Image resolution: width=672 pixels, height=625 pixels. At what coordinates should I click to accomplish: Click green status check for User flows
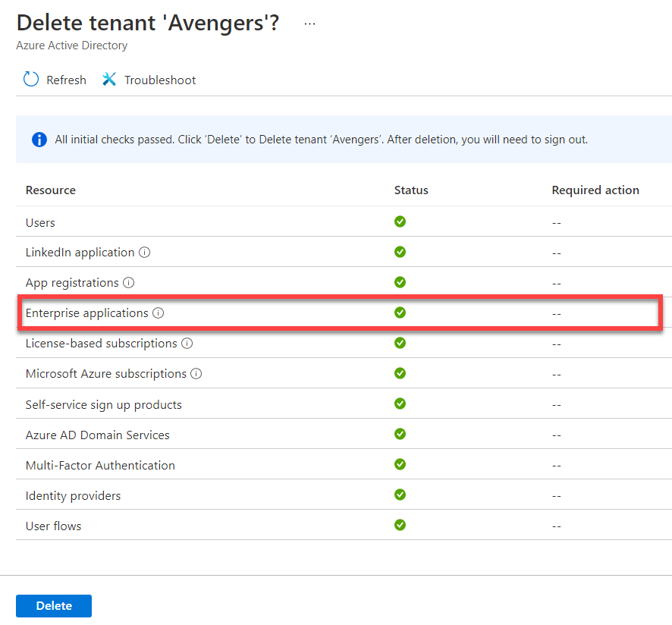coord(400,525)
